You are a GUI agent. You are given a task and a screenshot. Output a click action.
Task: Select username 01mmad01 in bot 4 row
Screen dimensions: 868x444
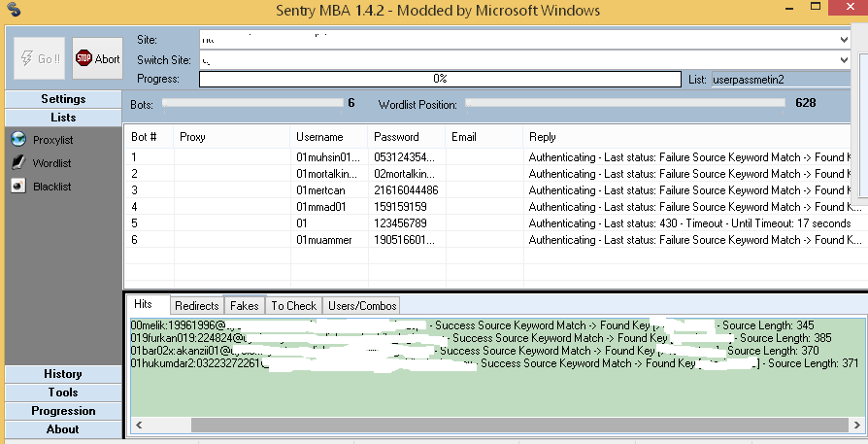click(x=321, y=207)
